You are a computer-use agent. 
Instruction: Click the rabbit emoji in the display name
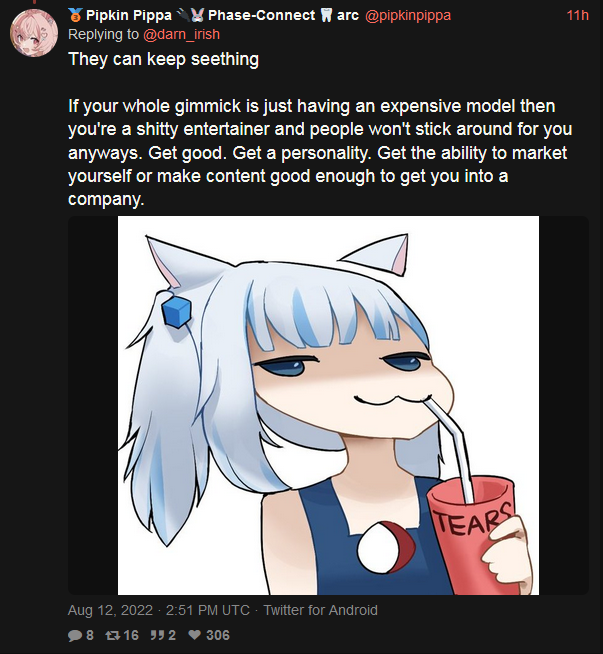(197, 15)
